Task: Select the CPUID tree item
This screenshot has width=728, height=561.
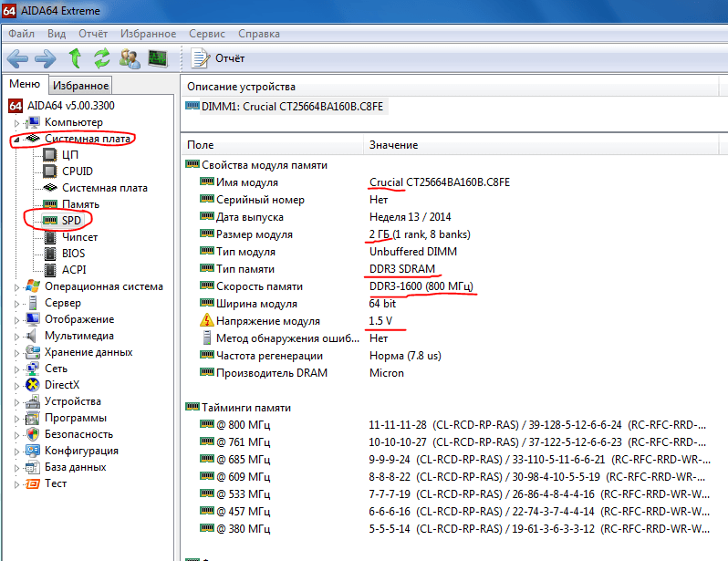Action: [x=77, y=171]
